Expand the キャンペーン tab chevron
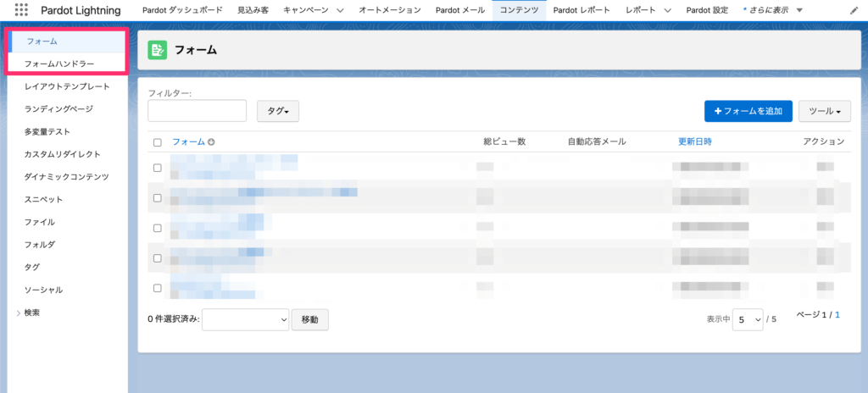 tap(340, 10)
